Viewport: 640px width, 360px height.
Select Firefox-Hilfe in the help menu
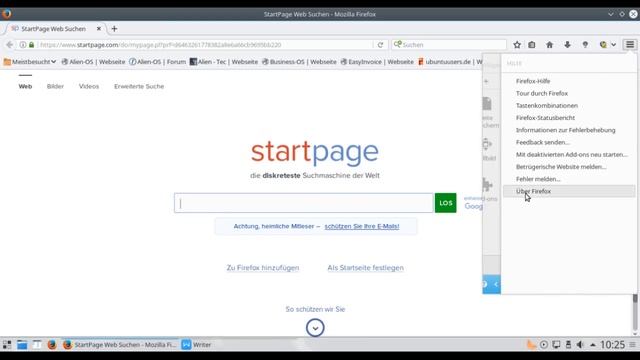pos(569,81)
